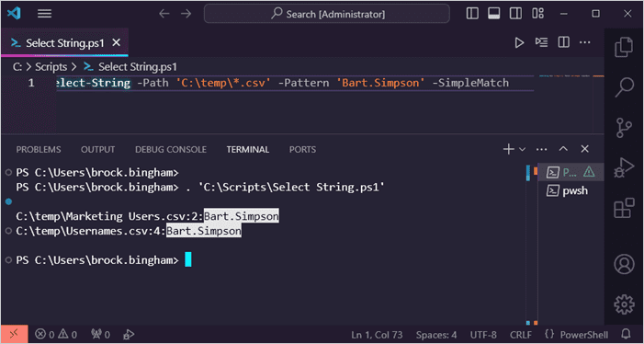Toggle secondary side bar layout icon
Viewport: 644px width, 344px height.
point(516,14)
